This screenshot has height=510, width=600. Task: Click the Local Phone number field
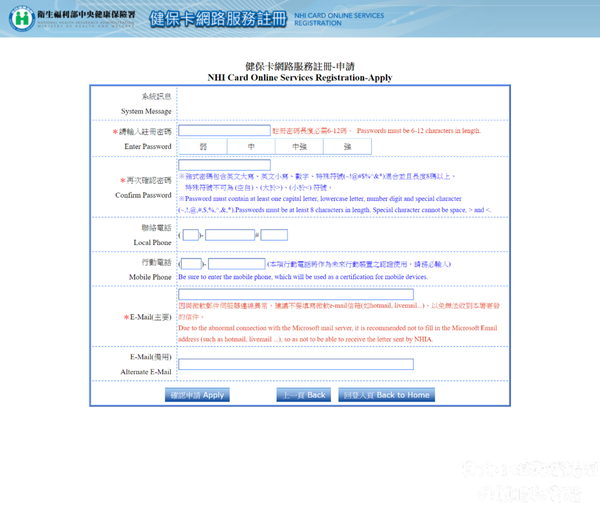click(230, 235)
